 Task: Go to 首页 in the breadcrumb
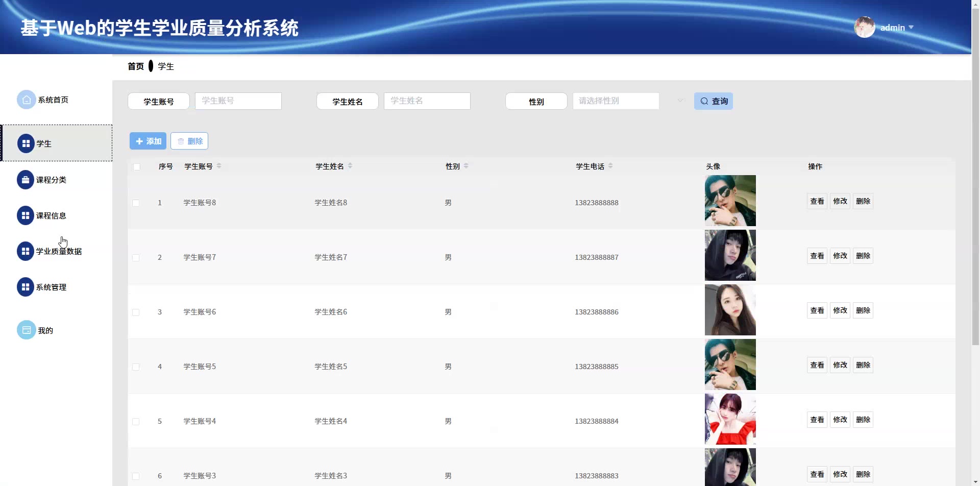pos(136,66)
